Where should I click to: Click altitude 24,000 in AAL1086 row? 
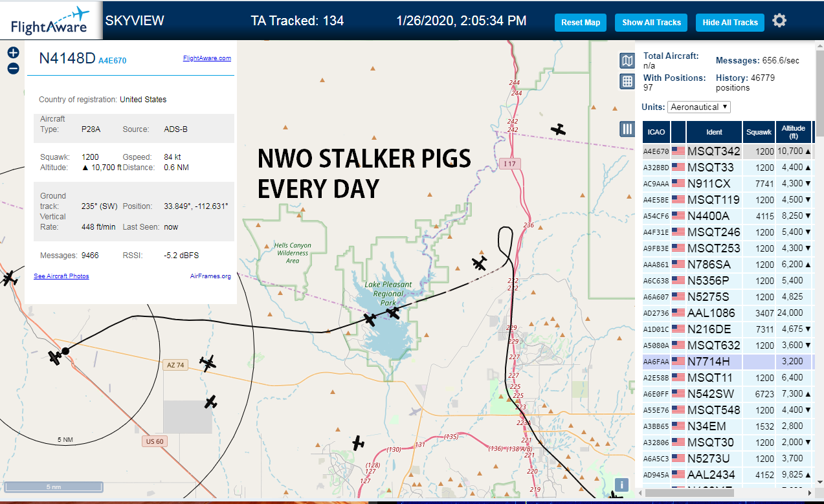point(790,313)
